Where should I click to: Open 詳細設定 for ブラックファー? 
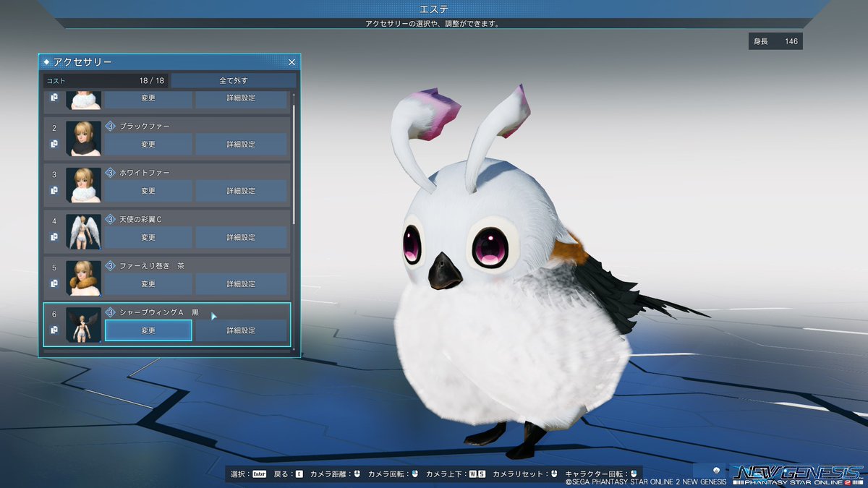(x=241, y=144)
